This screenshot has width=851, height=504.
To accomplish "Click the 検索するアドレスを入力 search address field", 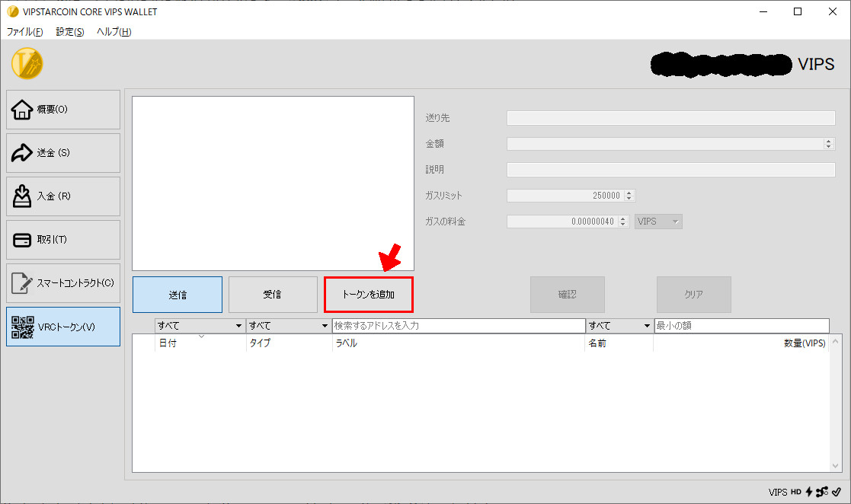I will (458, 326).
